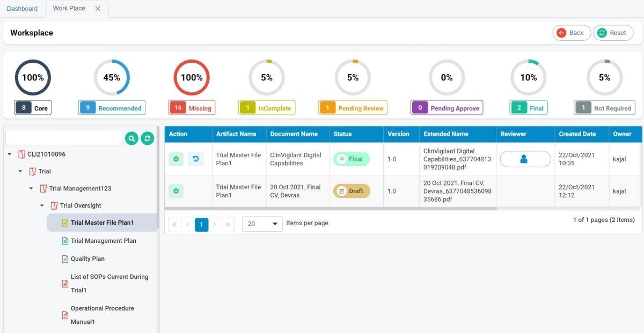Click the Final status flag badge
Image resolution: width=644 pixels, height=333 pixels.
(x=352, y=159)
